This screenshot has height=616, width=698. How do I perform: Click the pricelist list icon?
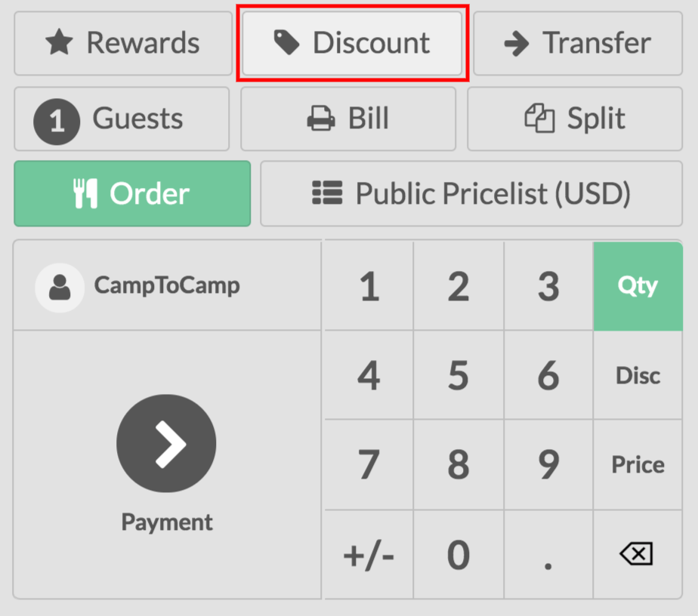pyautogui.click(x=325, y=193)
